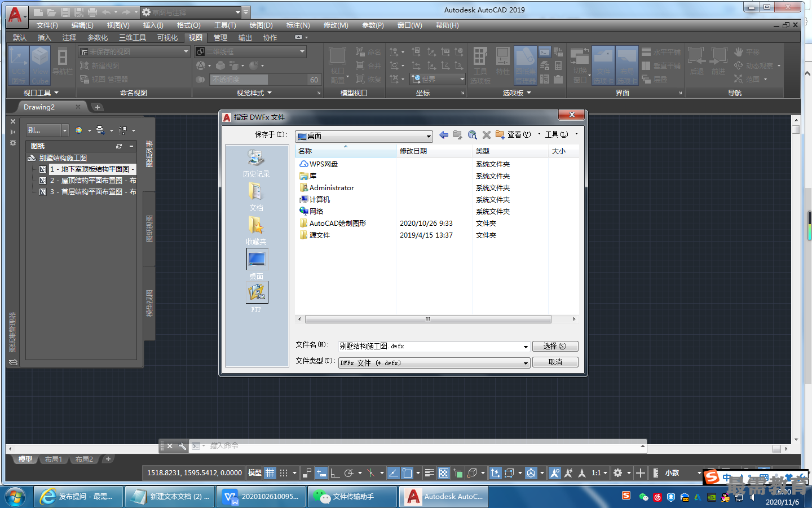Screen dimensions: 812x508
Task: Click the UCS 图标 ribbon button
Action: click(x=19, y=65)
